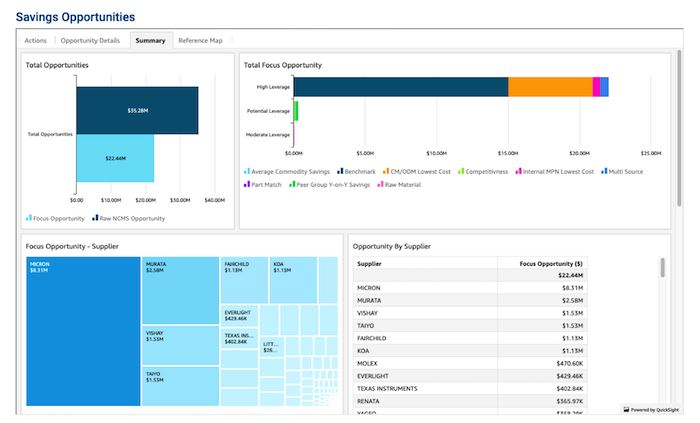
Task: Click the Multi Source legend item
Action: point(605,171)
